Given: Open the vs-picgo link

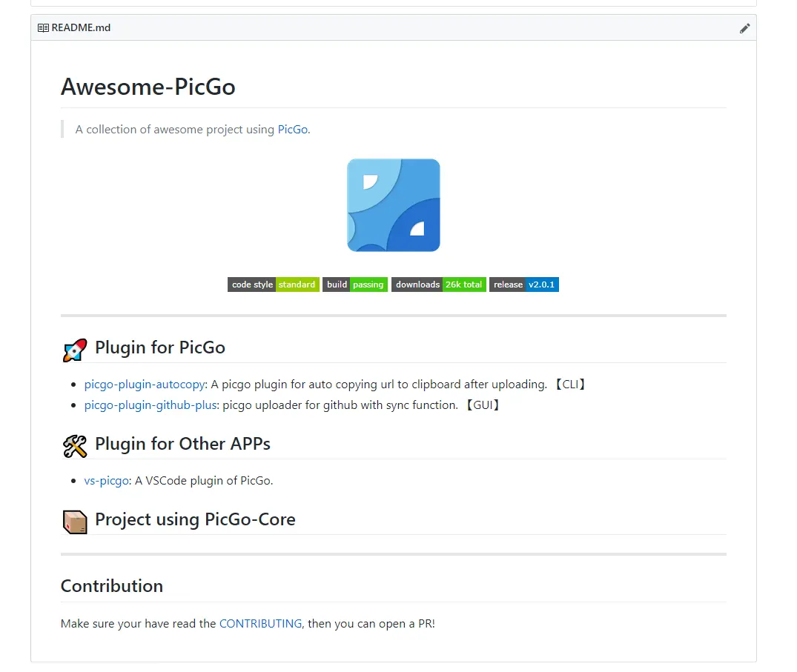Looking at the screenshot, I should [106, 481].
